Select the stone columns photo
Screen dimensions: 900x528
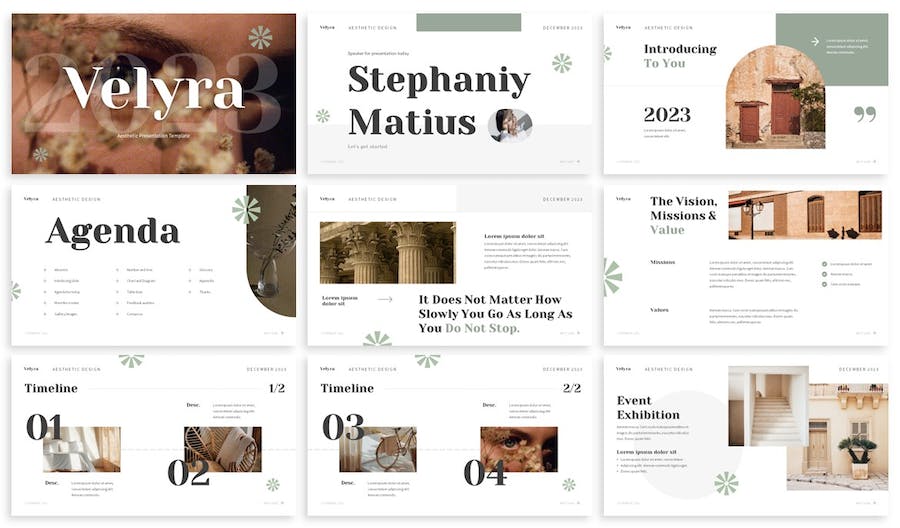click(387, 253)
